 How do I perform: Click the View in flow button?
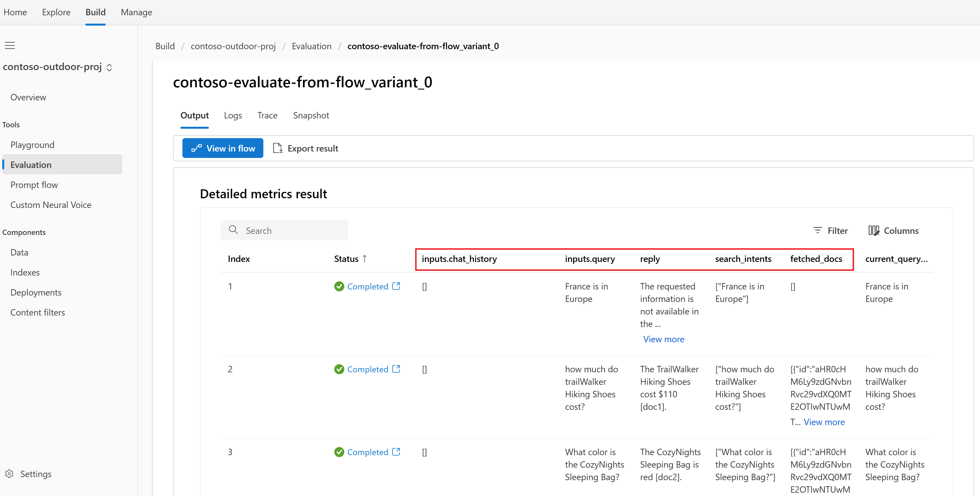tap(222, 148)
